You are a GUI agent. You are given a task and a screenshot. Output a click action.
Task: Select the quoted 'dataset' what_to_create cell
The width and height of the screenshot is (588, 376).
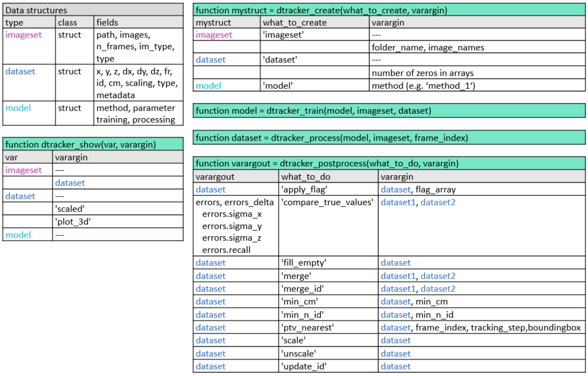pos(315,60)
